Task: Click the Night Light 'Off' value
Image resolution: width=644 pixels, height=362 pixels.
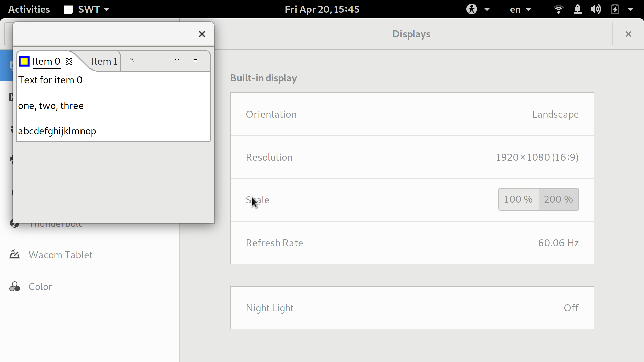Action: point(571,308)
